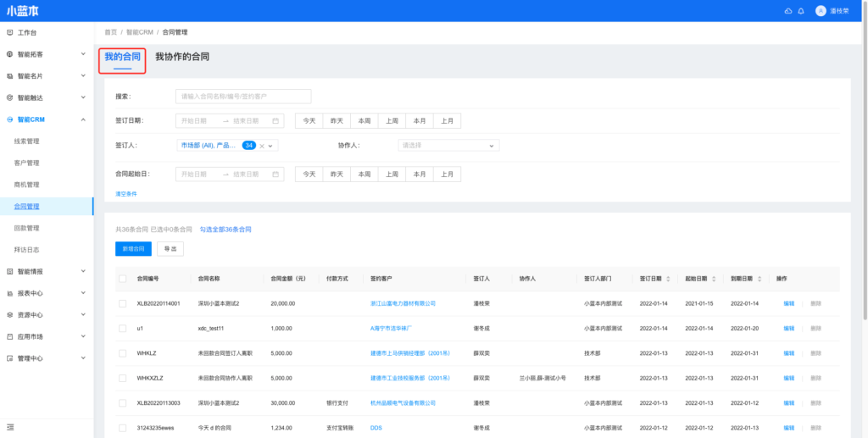The image size is (868, 438).
Task: Open the 协作人 dropdown
Action: click(448, 146)
